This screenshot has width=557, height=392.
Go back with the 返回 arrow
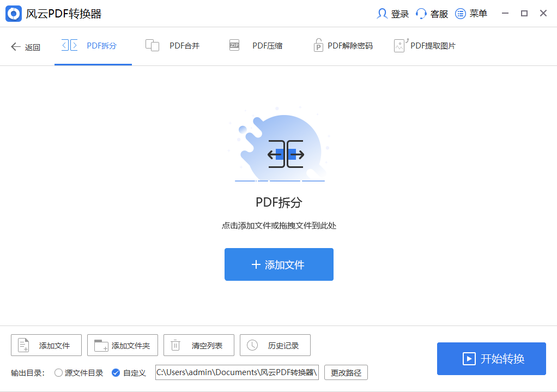16,46
